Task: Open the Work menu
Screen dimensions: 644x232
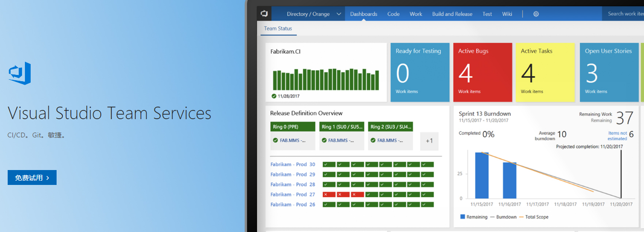Action: [416, 14]
